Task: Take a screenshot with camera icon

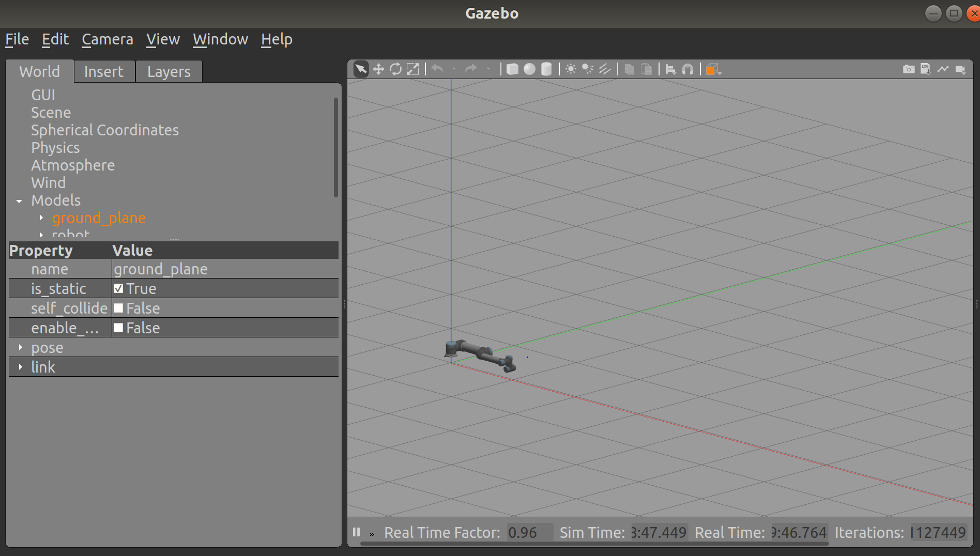Action: [909, 69]
